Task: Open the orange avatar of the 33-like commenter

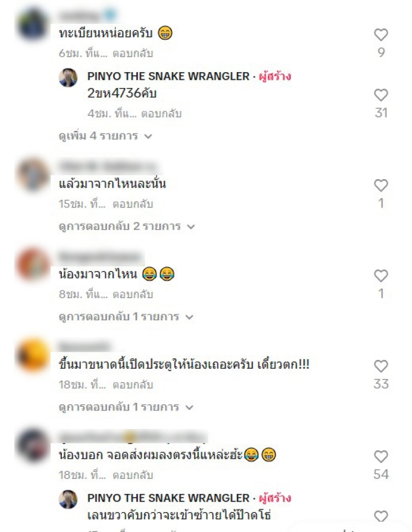Action: tap(33, 355)
